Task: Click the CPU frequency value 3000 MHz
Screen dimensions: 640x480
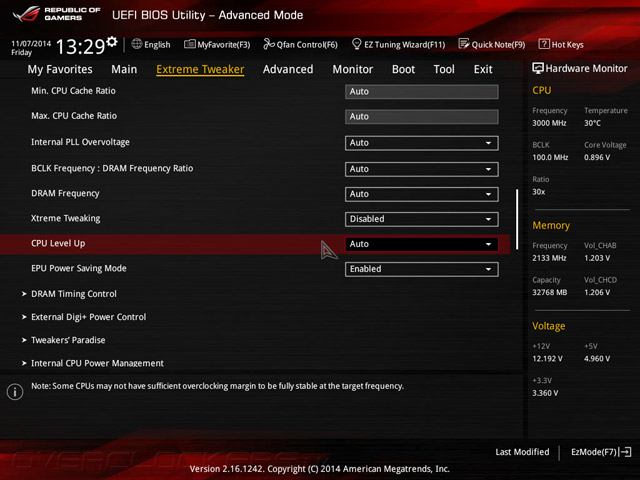Action: 549,123
